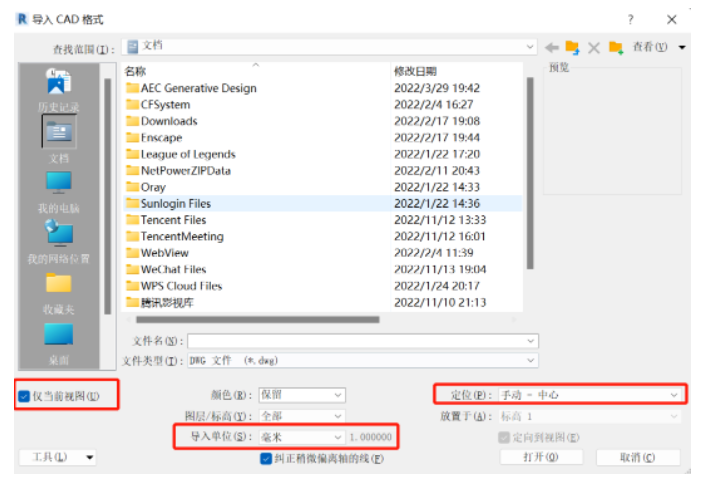Open the 工具 tools menu button
The height and width of the screenshot is (483, 723).
point(58,457)
